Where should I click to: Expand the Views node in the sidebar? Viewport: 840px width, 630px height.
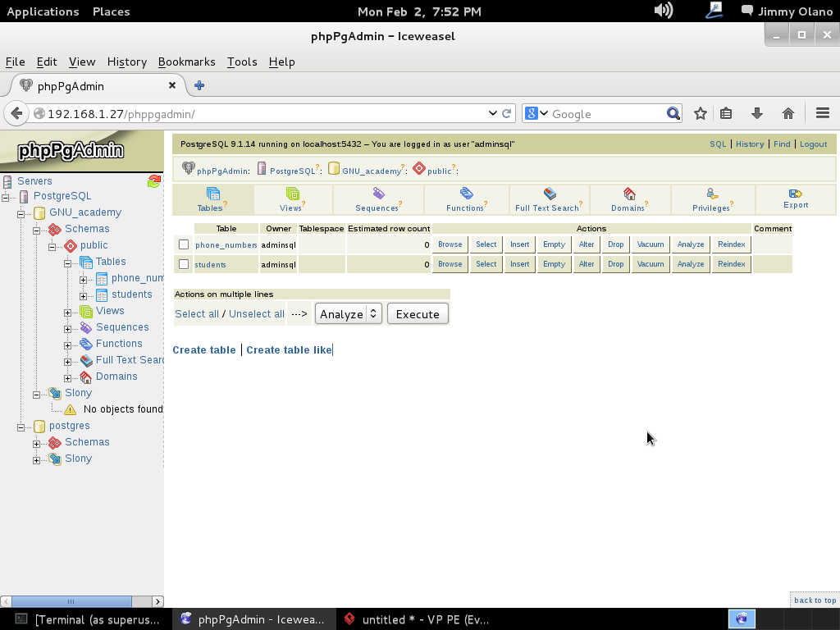(68, 312)
